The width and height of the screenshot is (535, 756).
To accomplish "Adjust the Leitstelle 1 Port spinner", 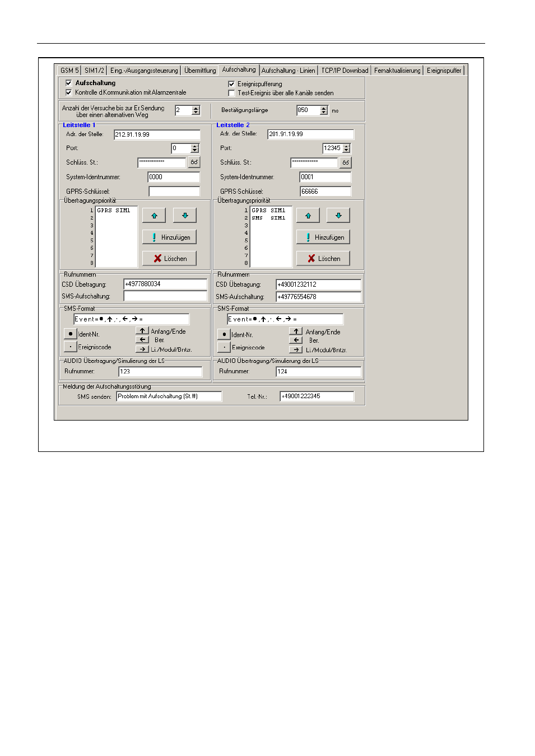I will point(195,148).
